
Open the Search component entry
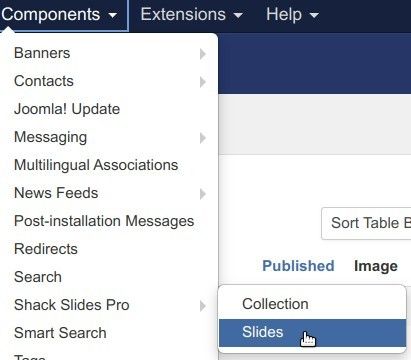coord(109,277)
